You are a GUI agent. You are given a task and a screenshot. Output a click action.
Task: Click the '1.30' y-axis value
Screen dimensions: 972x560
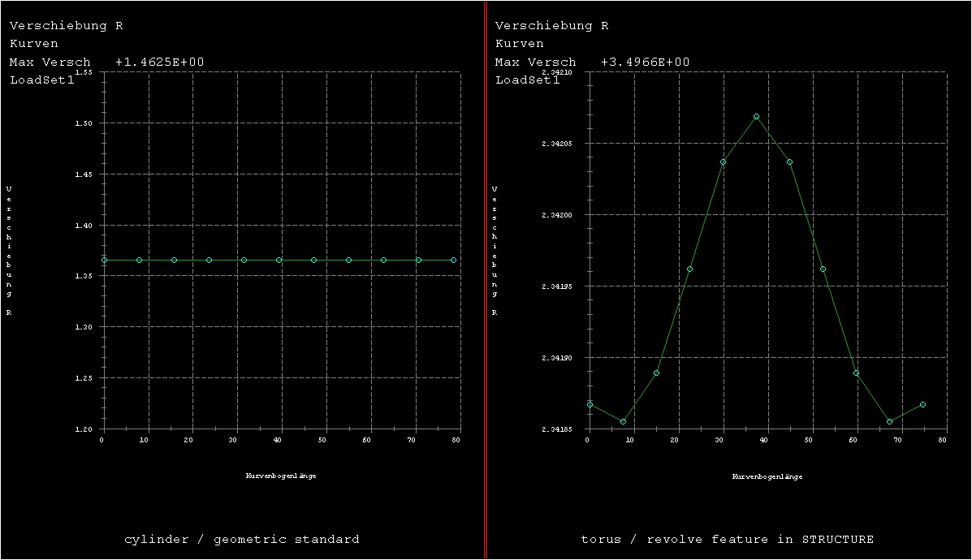pyautogui.click(x=84, y=327)
